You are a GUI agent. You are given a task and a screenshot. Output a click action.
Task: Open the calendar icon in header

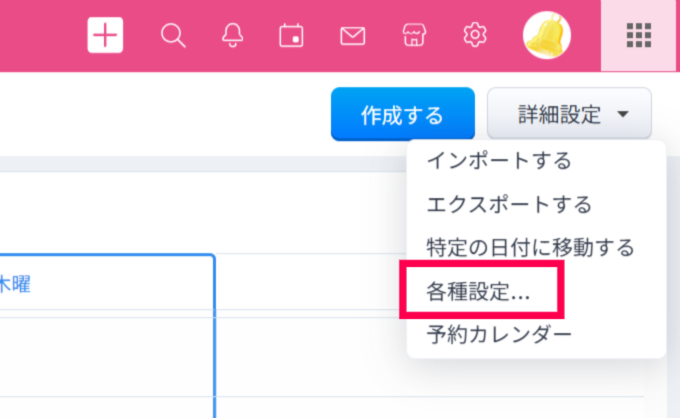[x=291, y=36]
